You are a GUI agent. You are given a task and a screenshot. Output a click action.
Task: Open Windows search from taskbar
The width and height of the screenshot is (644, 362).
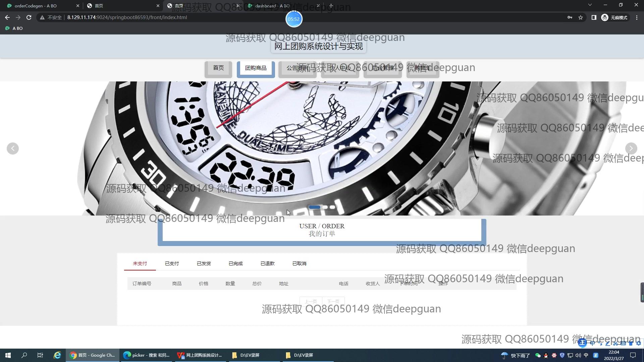(24, 355)
